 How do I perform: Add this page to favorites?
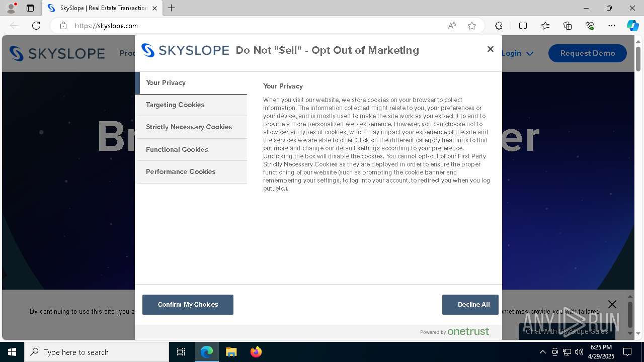(472, 26)
